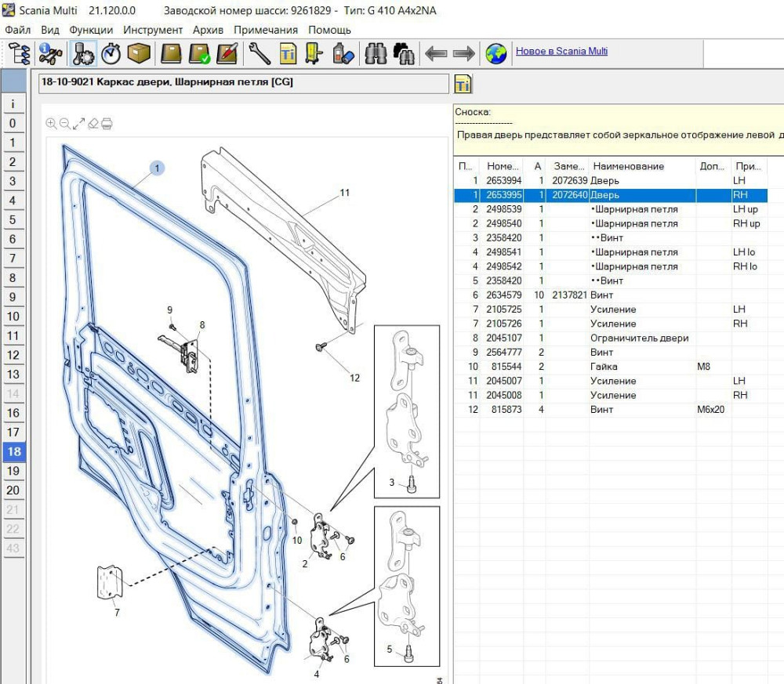Open the Архив menu
This screenshot has height=684, width=784.
pyautogui.click(x=208, y=30)
